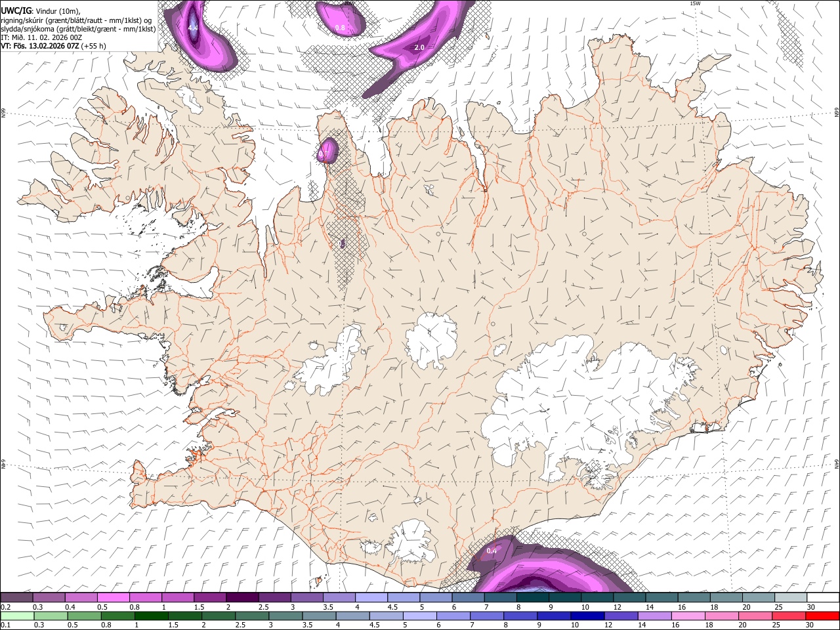The width and height of the screenshot is (840, 630).
Task: Select the pale green swatch between 0.1 and 0.3
Action: click(x=17, y=616)
